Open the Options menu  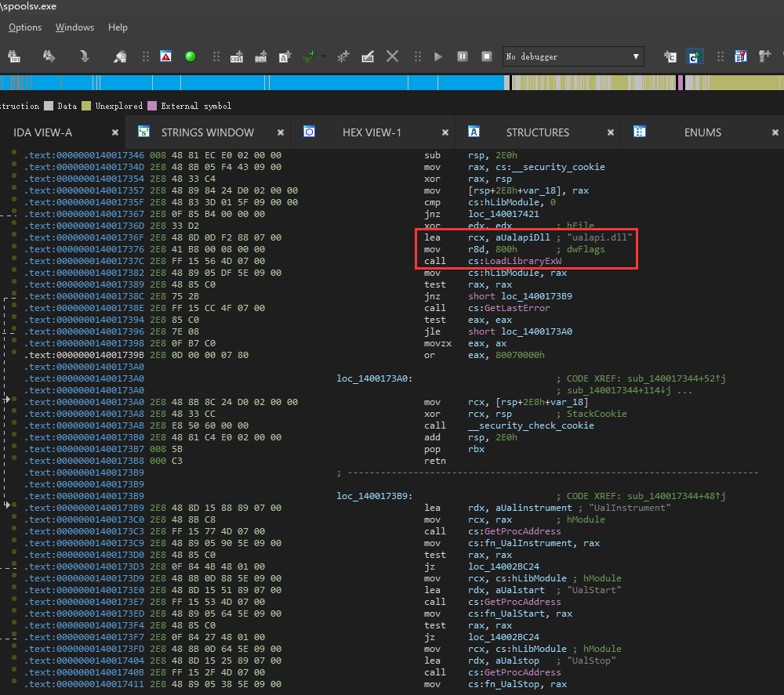tap(25, 27)
